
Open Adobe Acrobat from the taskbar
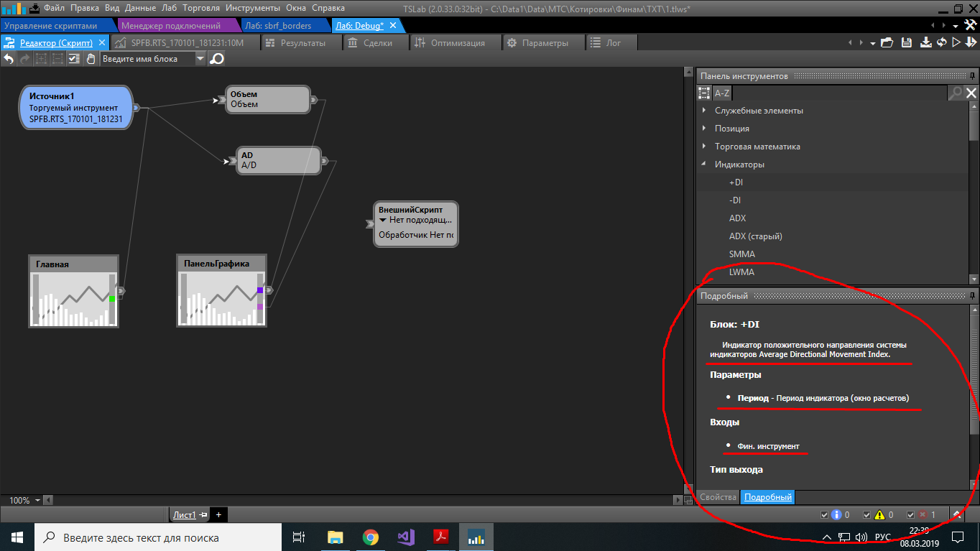[x=441, y=537]
